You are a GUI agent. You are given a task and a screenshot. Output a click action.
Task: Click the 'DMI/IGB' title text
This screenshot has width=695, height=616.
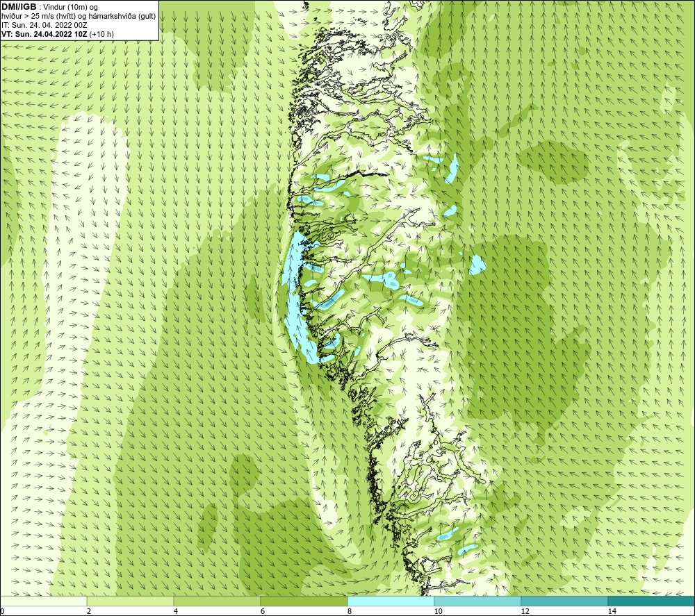[x=19, y=7]
